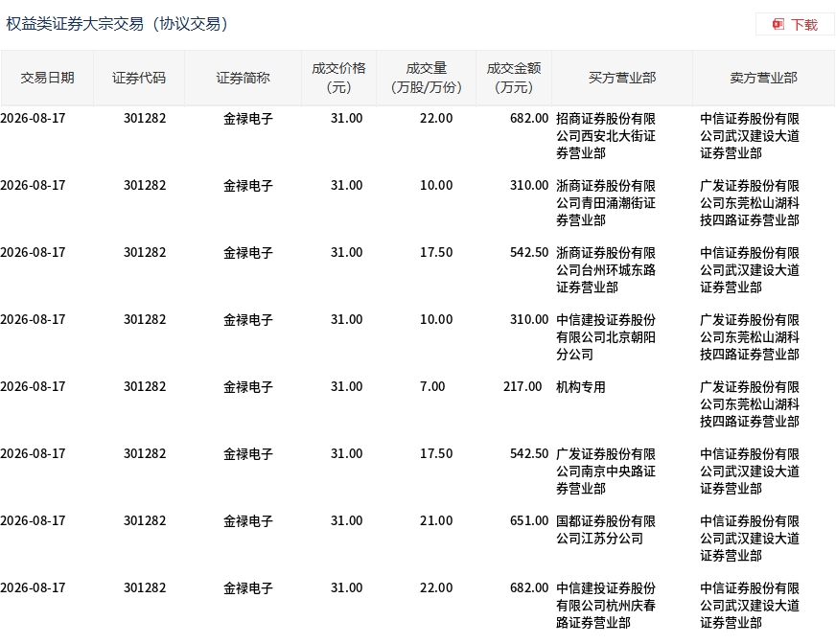Click seller cell in the 招商证券 row
836x644 pixels.
(750, 136)
